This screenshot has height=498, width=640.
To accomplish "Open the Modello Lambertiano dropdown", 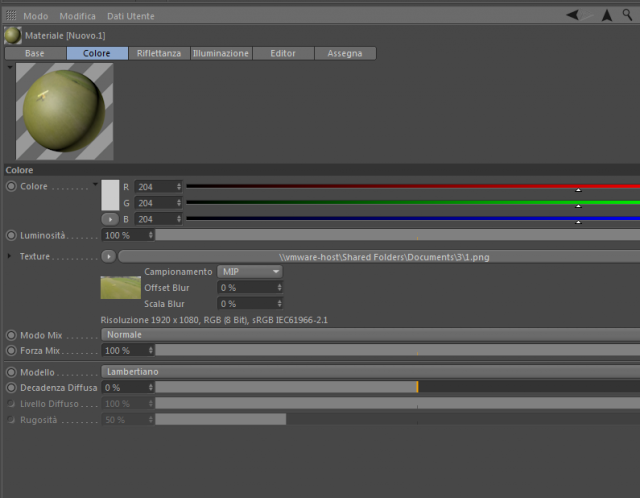I will click(371, 371).
